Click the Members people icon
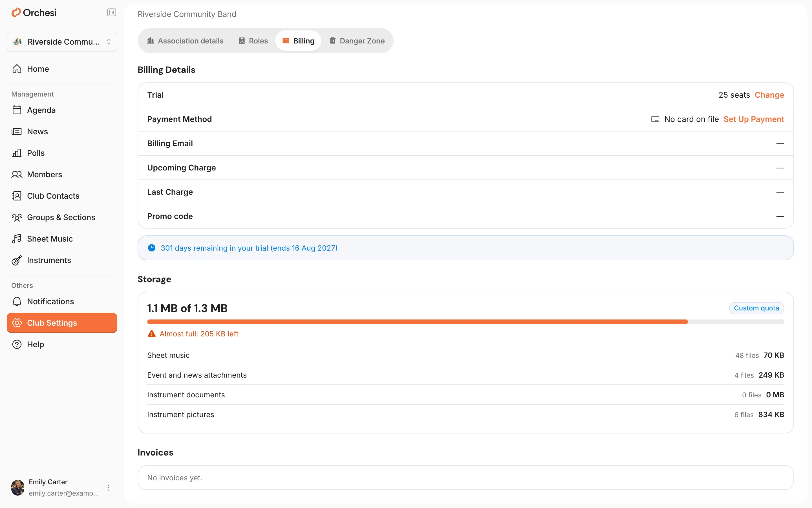This screenshot has height=508, width=812. click(17, 174)
